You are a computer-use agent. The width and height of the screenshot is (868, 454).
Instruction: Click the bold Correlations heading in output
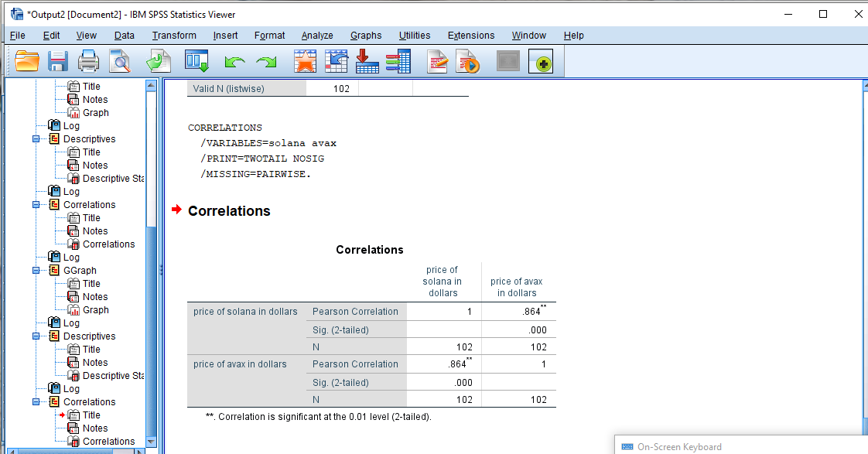(x=229, y=211)
